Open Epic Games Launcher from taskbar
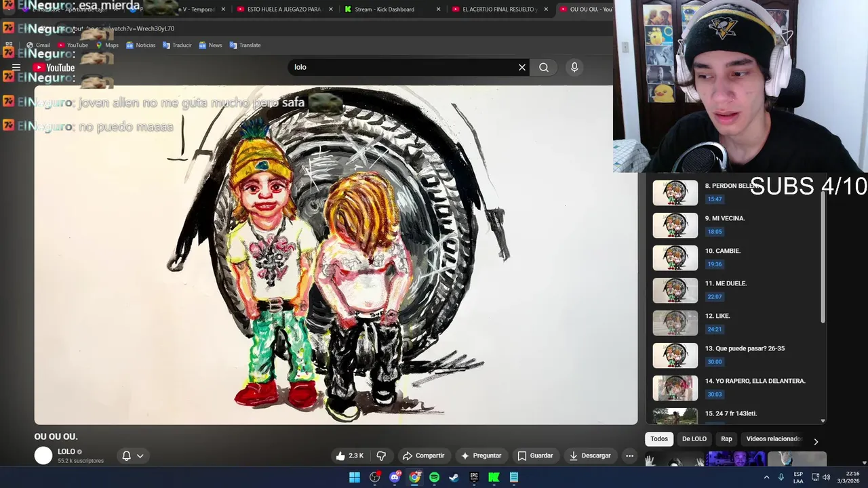This screenshot has width=868, height=488. click(x=474, y=477)
